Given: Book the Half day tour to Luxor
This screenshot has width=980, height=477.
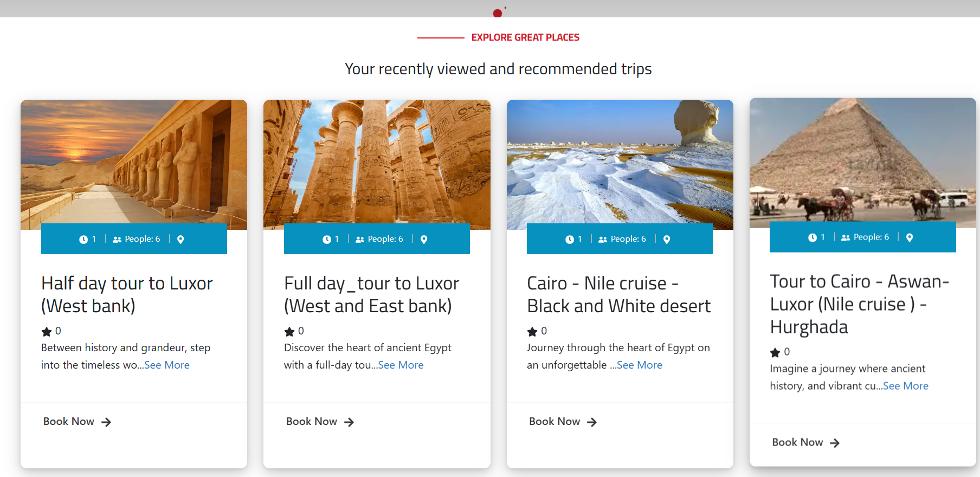Looking at the screenshot, I should (x=77, y=422).
